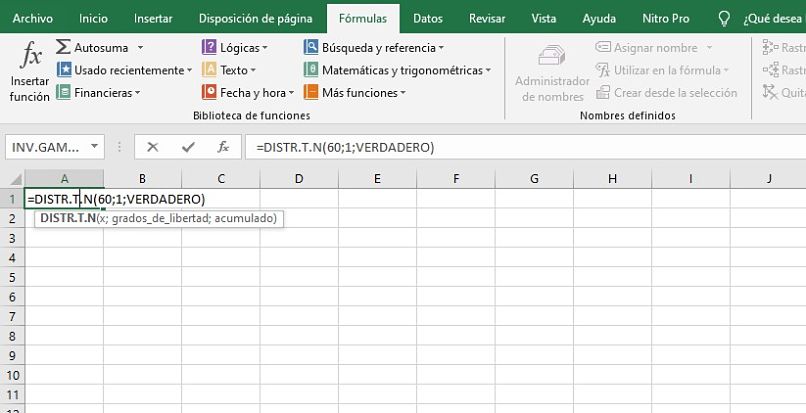Cancel formula entry with the X button
Image resolution: width=806 pixels, height=413 pixels.
click(153, 146)
